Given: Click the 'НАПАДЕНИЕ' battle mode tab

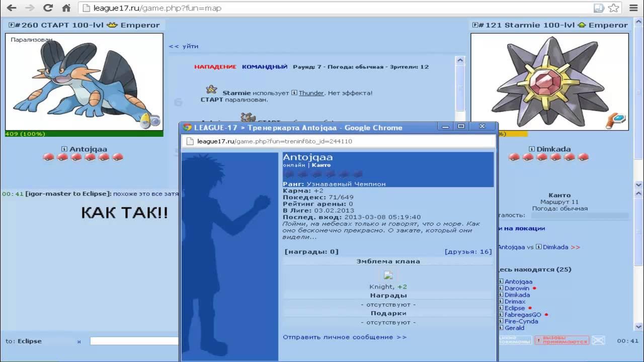Looking at the screenshot, I should pyautogui.click(x=215, y=66).
